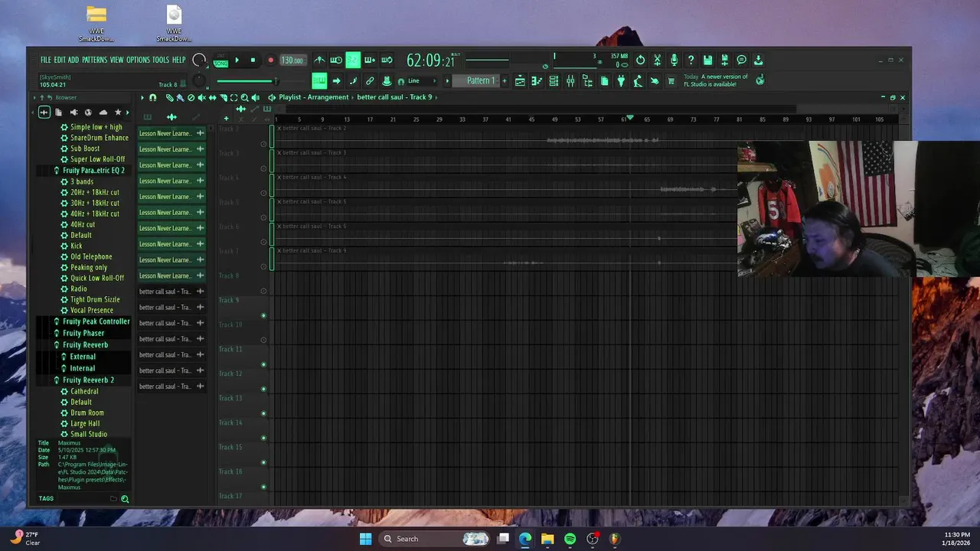Image resolution: width=980 pixels, height=551 pixels.
Task: Toggle the overdub (blend recording) button
Action: 370,60
